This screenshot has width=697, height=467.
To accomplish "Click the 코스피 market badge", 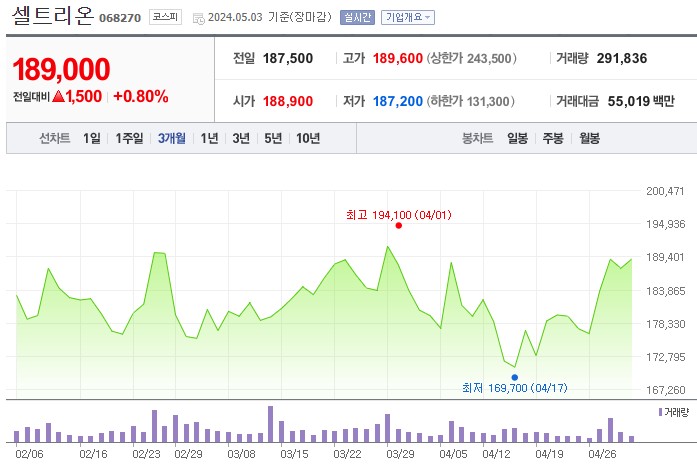I will 165,17.
